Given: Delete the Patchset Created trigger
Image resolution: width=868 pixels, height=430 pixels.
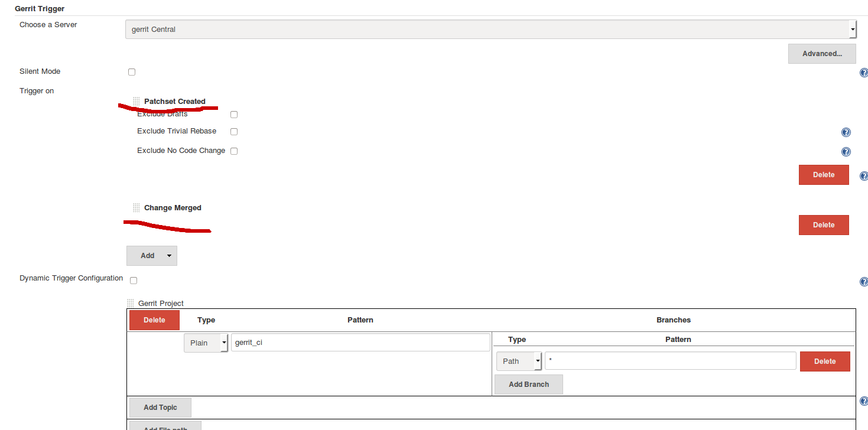Looking at the screenshot, I should point(824,175).
